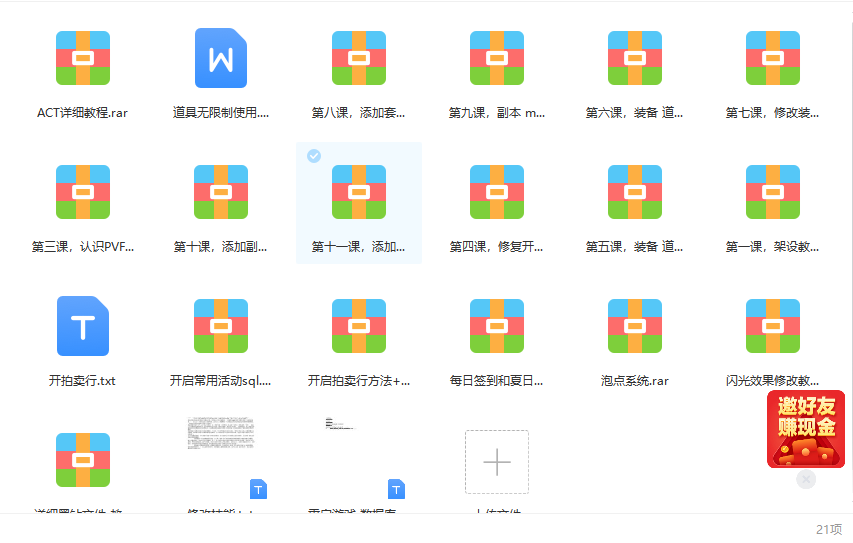
Task: Open the 开拍卖行.txt text file icon
Action: [83, 326]
